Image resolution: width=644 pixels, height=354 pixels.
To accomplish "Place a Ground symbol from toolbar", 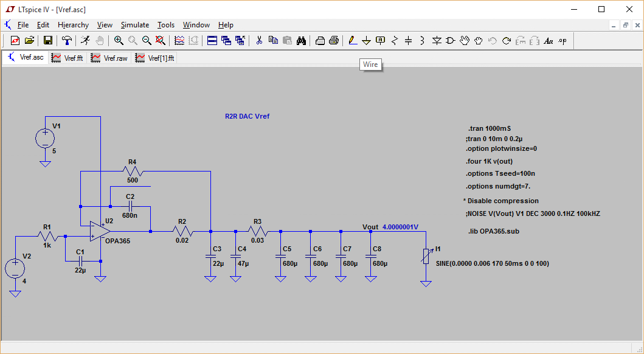I will tap(366, 41).
